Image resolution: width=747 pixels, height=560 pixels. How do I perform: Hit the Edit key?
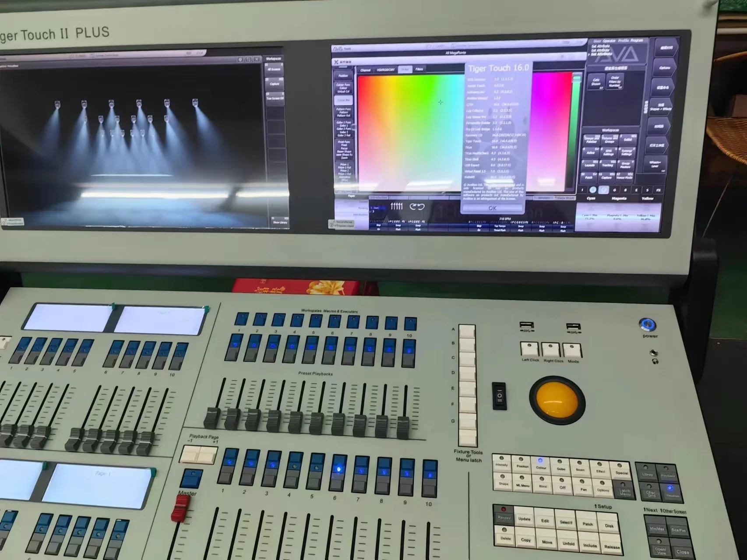pyautogui.click(x=545, y=519)
